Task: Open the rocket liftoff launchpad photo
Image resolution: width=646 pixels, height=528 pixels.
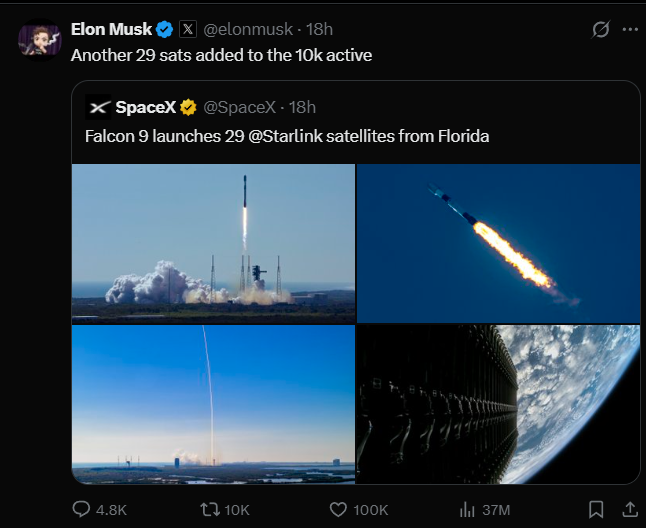Action: 213,243
